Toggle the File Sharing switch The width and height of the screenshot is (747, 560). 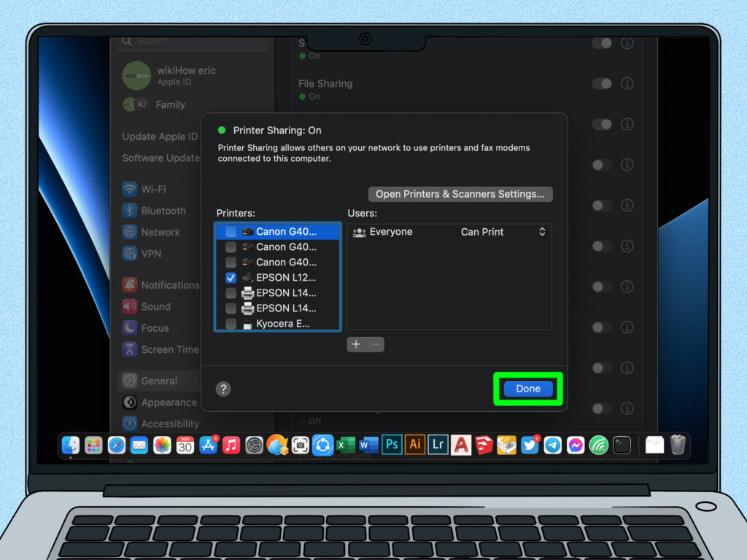pos(602,84)
